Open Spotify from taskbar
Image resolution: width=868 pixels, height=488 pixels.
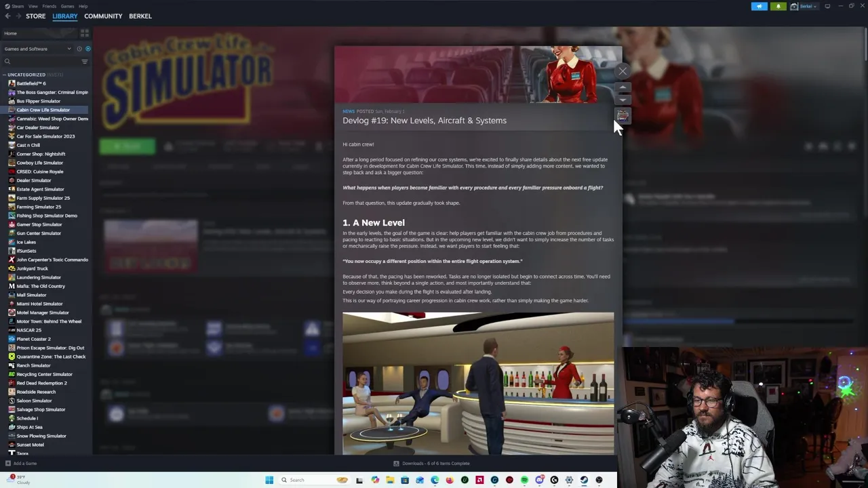click(x=524, y=480)
